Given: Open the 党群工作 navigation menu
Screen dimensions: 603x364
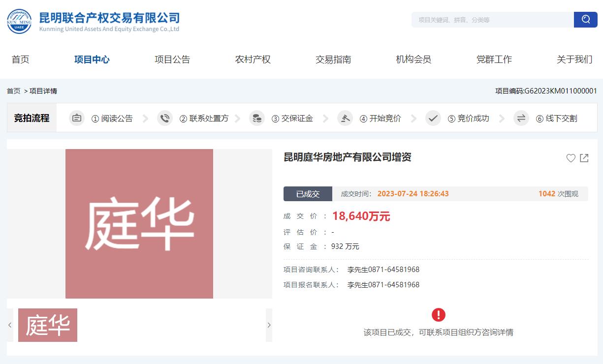Looking at the screenshot, I should click(x=494, y=60).
